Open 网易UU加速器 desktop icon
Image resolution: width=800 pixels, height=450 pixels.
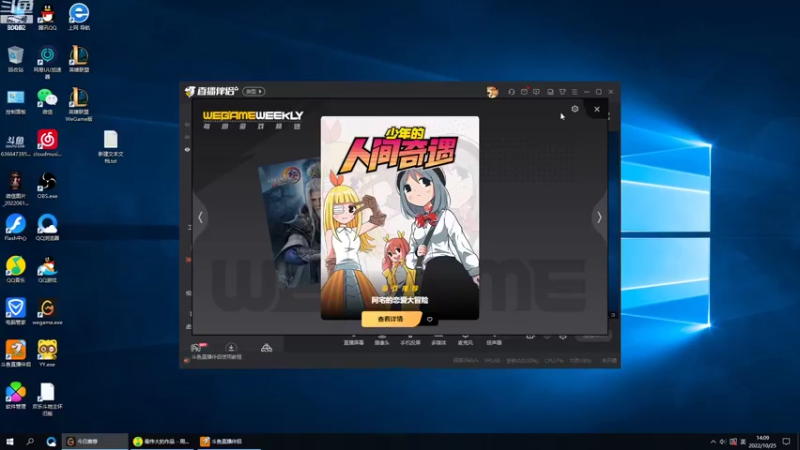[47, 62]
